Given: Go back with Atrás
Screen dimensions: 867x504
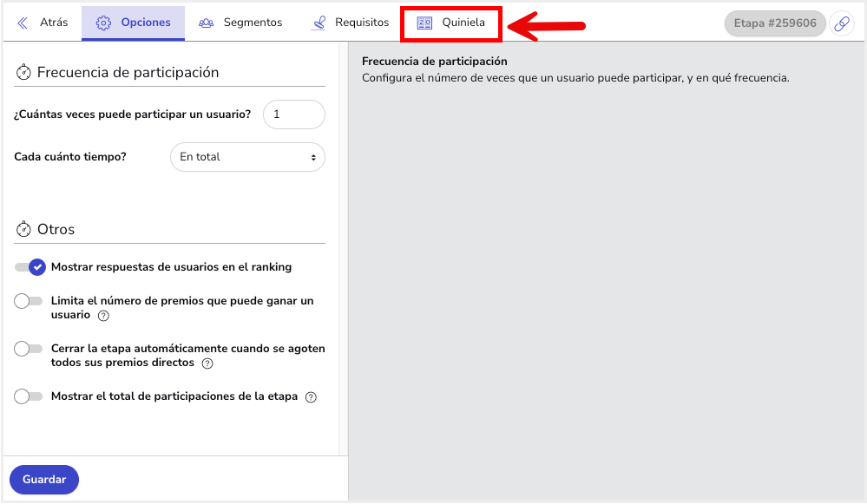Looking at the screenshot, I should pos(43,23).
